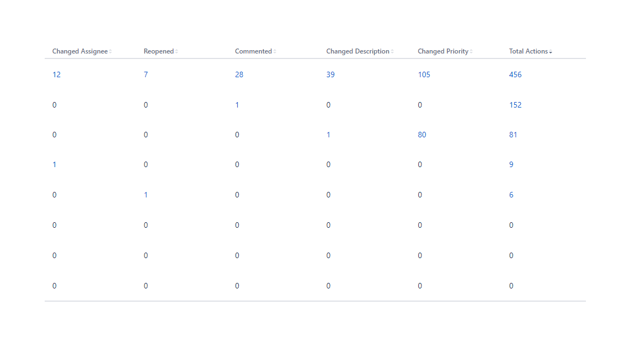The height and width of the screenshot is (364, 640).
Task: Click sort arrows beside Changed Description
Action: pos(392,52)
